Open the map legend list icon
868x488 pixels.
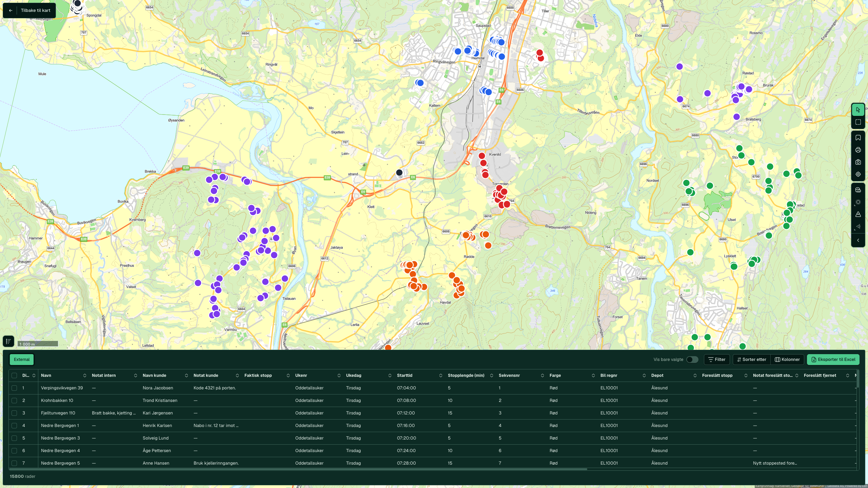[x=8, y=341]
